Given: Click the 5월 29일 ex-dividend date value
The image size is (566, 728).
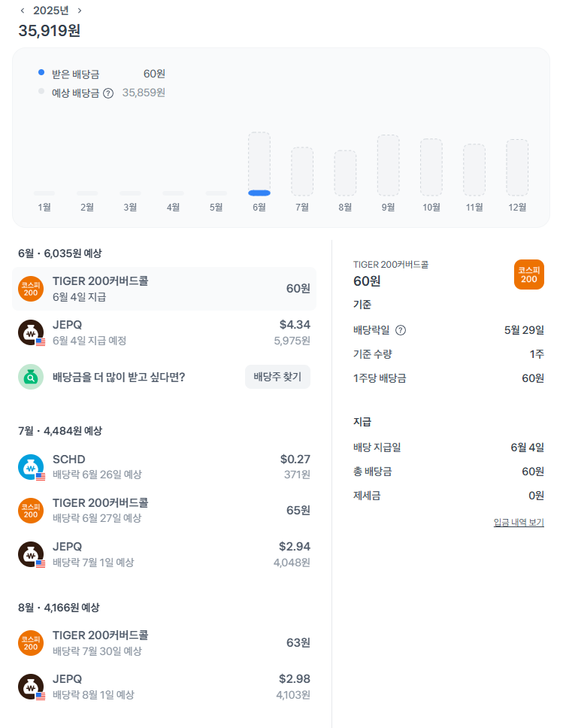Looking at the screenshot, I should (x=524, y=330).
